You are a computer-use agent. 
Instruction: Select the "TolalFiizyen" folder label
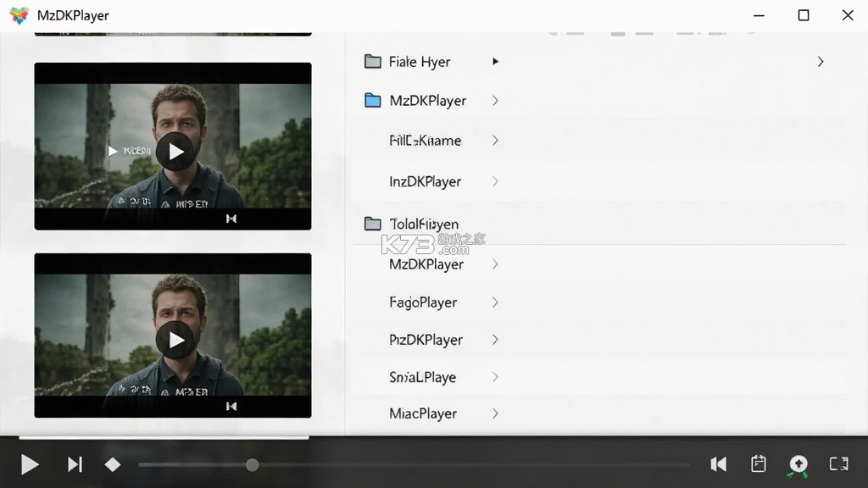tap(424, 224)
